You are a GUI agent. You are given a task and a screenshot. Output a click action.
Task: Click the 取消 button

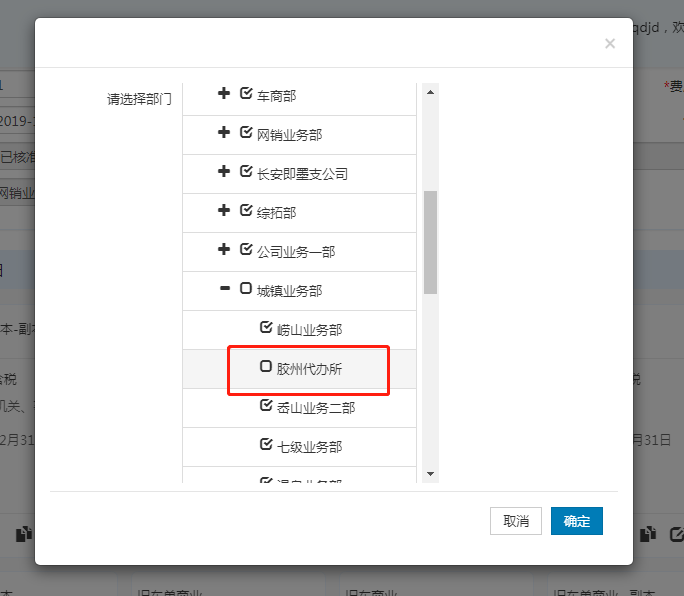point(516,521)
